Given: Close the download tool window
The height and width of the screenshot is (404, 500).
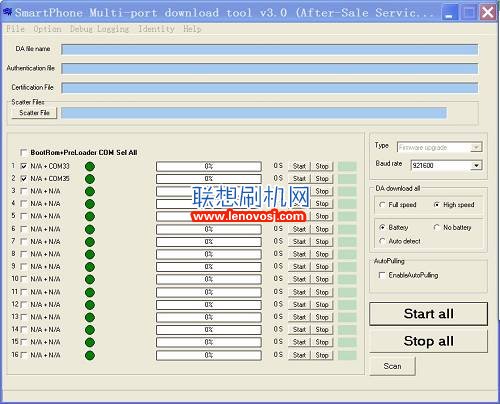Looking at the screenshot, I should (487, 13).
